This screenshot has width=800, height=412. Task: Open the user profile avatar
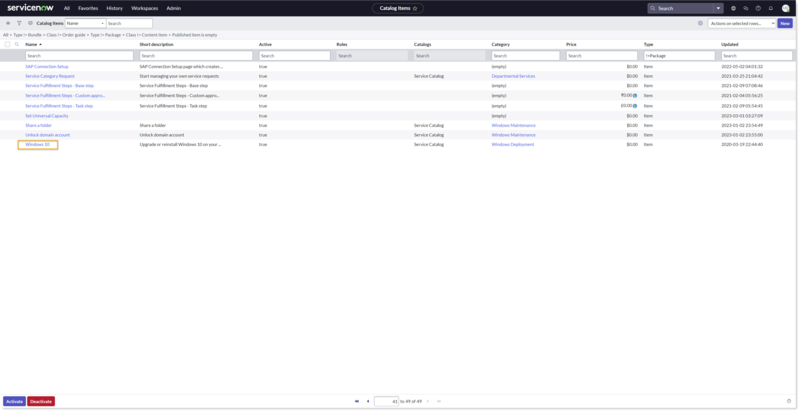click(x=786, y=8)
